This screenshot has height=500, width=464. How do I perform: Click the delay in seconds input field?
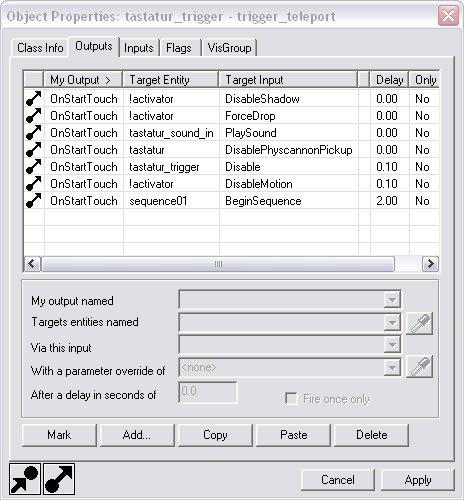208,392
